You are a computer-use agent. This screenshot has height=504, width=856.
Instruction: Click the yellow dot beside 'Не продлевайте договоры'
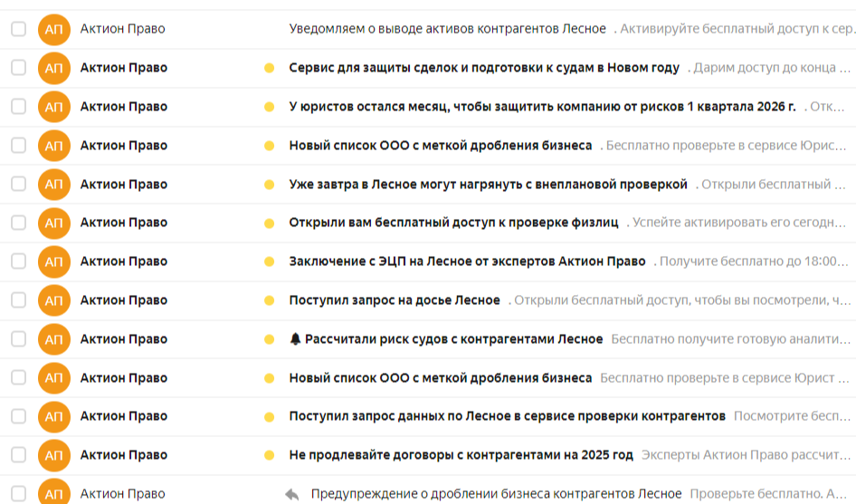pos(269,455)
